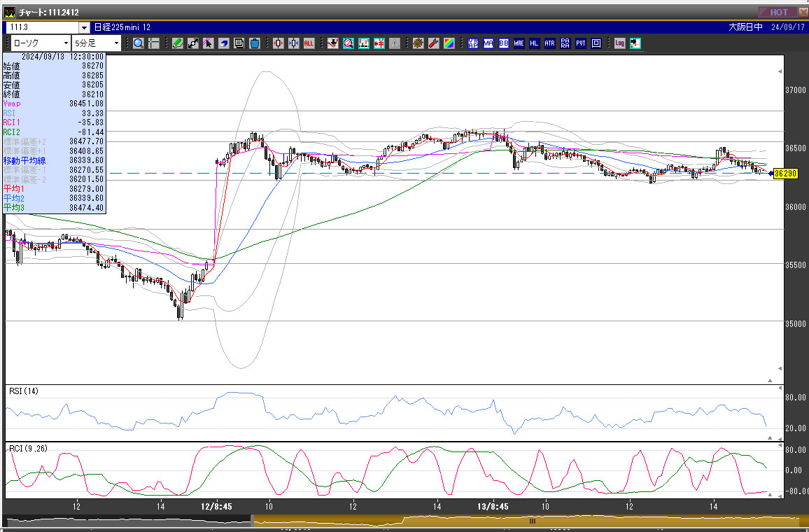
Task: Activate the crosshair cursor tool
Action: point(154,43)
